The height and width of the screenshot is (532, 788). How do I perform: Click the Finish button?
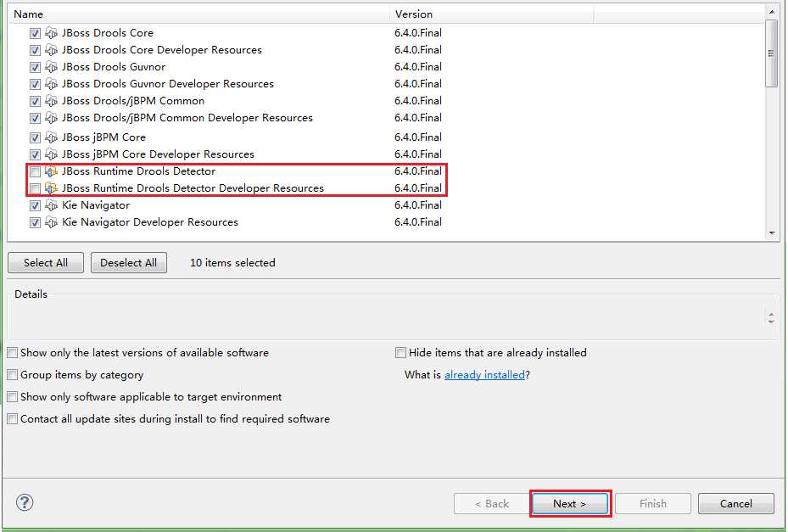(653, 503)
